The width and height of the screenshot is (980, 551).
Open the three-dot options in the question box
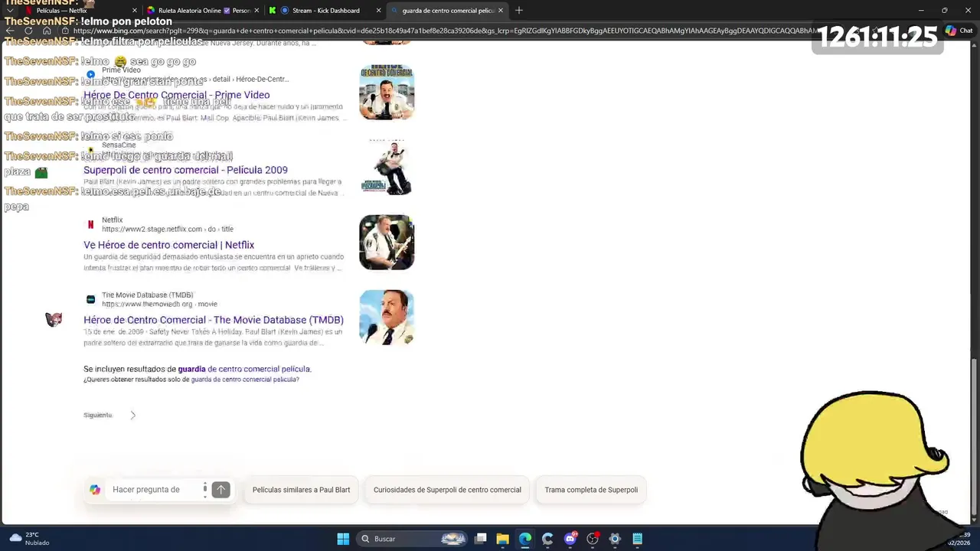coord(204,490)
